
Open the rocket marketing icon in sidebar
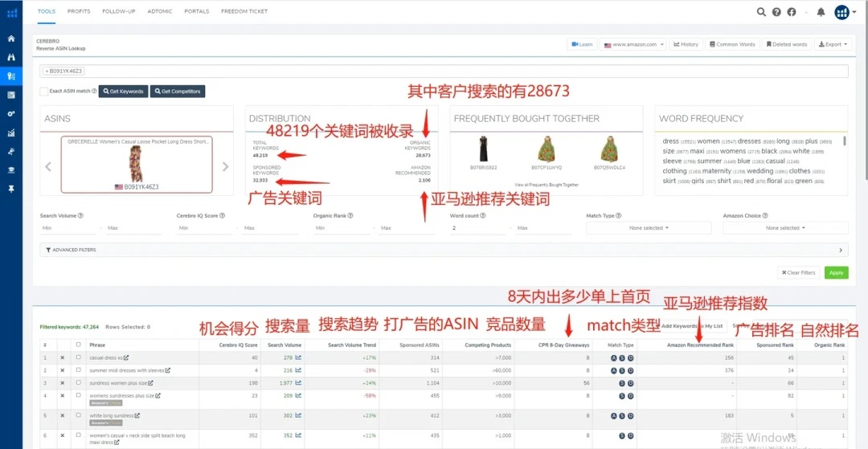(x=11, y=152)
